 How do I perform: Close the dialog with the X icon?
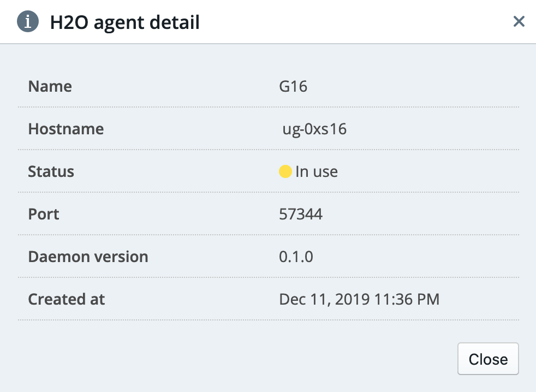[x=519, y=21]
